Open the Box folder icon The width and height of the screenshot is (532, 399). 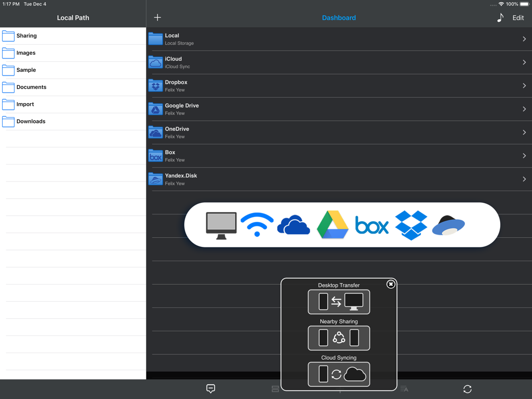coord(155,156)
